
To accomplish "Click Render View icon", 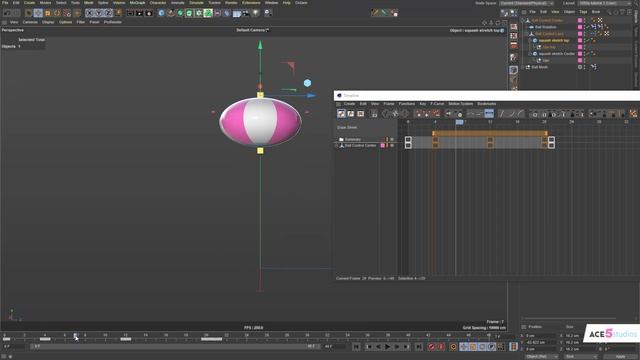I will [130, 13].
